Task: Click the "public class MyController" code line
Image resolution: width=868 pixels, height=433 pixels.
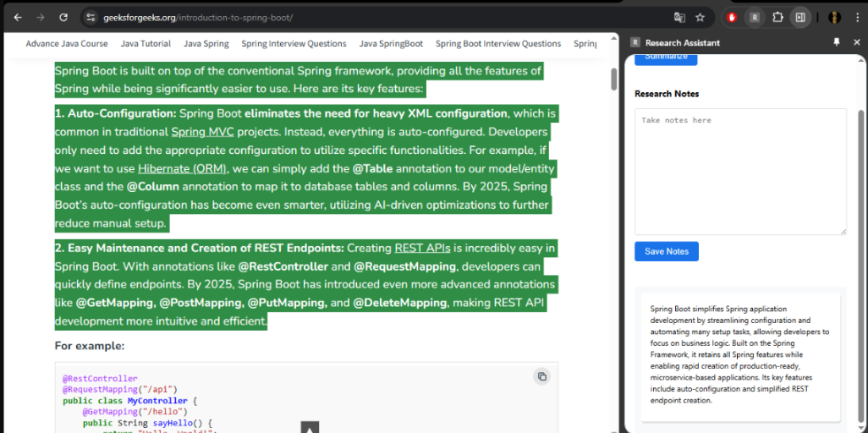Action: [130, 401]
